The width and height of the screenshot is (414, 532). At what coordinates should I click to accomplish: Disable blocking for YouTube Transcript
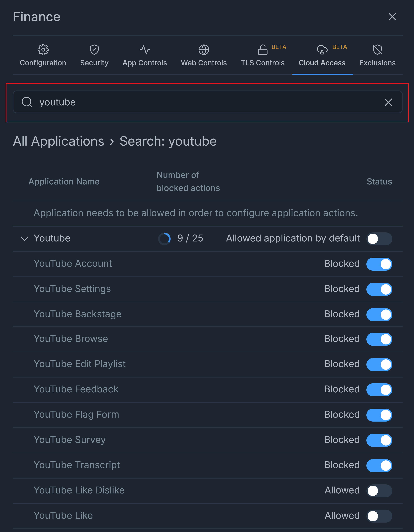(x=379, y=465)
